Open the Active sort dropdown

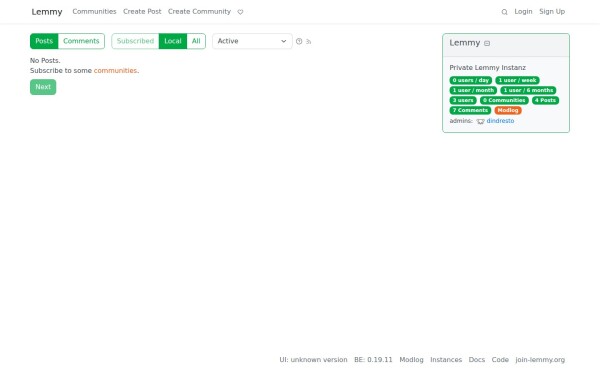(252, 41)
